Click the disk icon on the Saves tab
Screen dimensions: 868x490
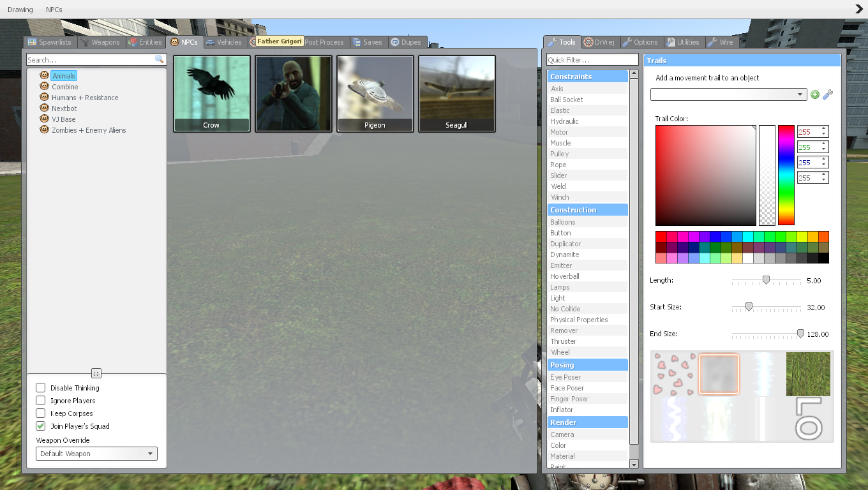[x=356, y=42]
